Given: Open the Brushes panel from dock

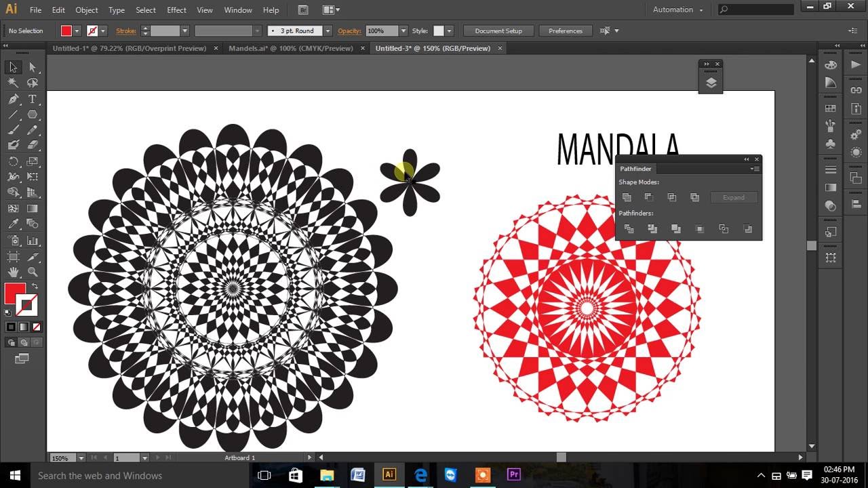Looking at the screenshot, I should pyautogui.click(x=831, y=126).
